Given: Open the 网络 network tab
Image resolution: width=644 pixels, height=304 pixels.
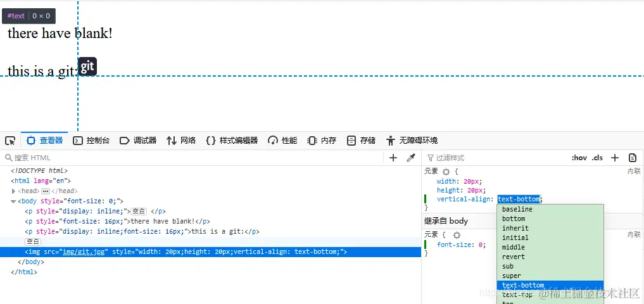Looking at the screenshot, I should click(181, 141).
